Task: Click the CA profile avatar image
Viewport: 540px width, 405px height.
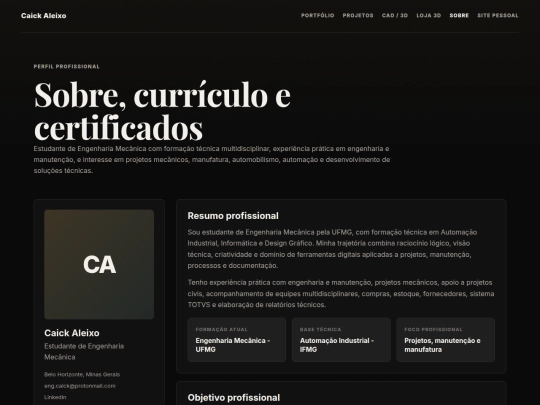Action: [x=99, y=264]
